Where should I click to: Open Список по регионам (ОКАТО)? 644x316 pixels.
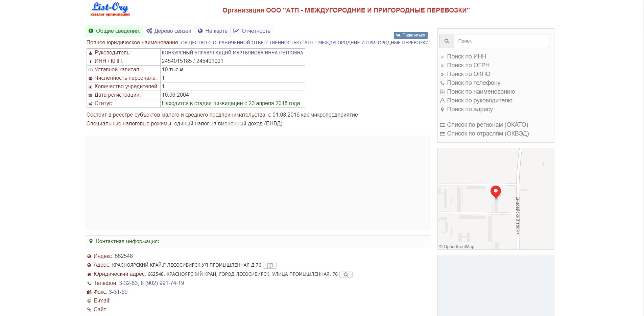[x=487, y=125]
